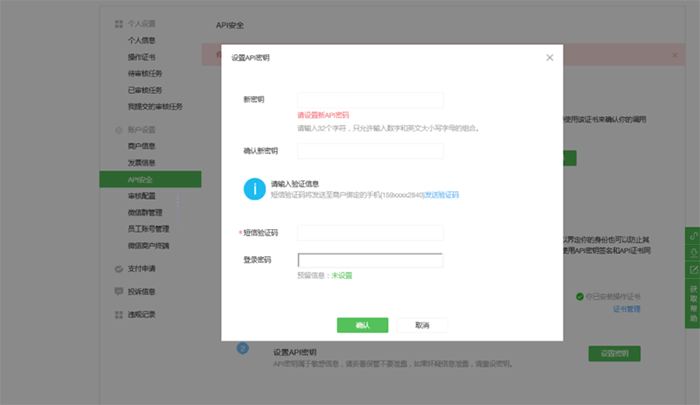
Task: Focus the 新密钥 input field
Action: click(370, 100)
